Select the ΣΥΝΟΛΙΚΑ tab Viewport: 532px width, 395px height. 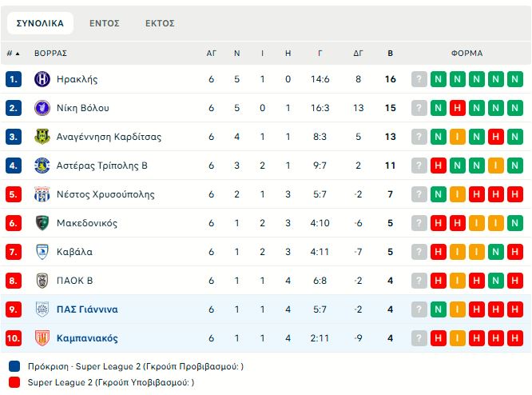click(40, 23)
